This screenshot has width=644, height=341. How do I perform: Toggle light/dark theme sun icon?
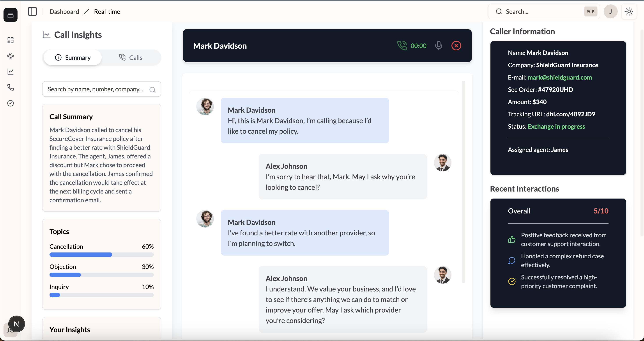[629, 12]
